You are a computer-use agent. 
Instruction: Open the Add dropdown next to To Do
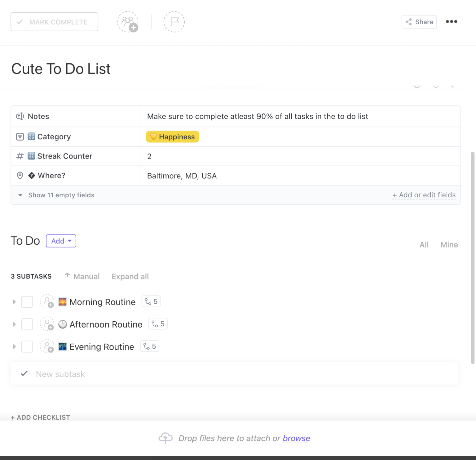click(x=61, y=241)
